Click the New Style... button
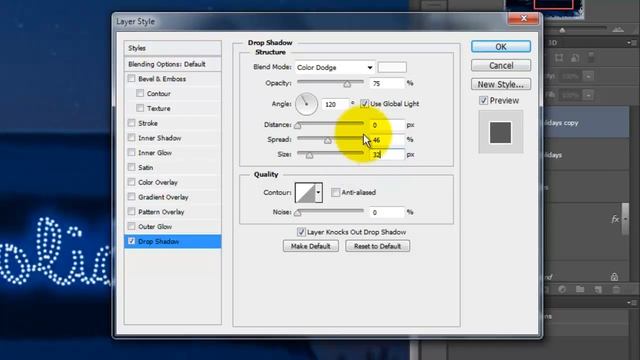640x360 pixels. [501, 84]
